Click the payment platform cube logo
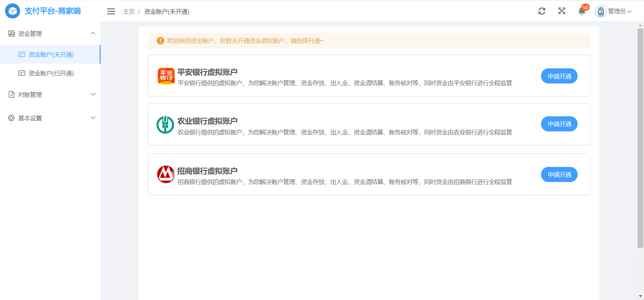The image size is (644, 300). pyautogui.click(x=12, y=11)
